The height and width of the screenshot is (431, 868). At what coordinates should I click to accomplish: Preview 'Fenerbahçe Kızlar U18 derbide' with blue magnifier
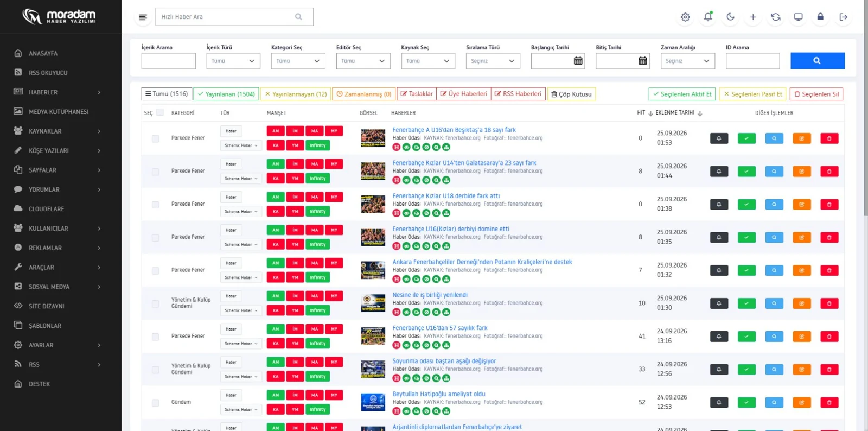coord(774,205)
